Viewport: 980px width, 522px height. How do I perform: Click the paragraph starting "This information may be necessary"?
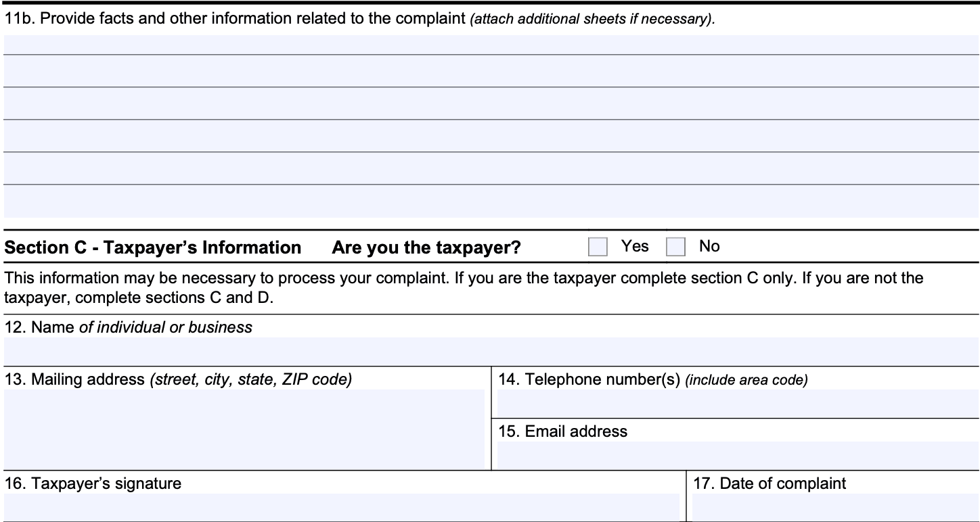(463, 288)
